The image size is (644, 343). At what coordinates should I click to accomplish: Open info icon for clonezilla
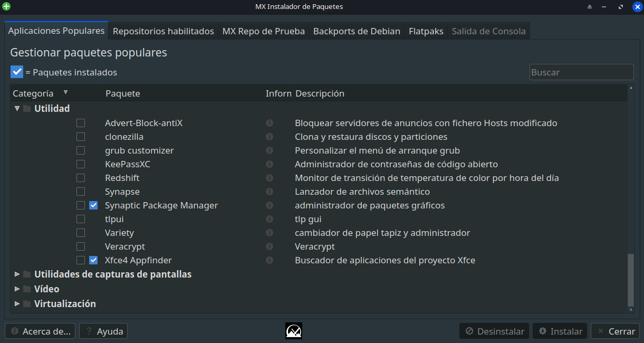[x=269, y=137]
